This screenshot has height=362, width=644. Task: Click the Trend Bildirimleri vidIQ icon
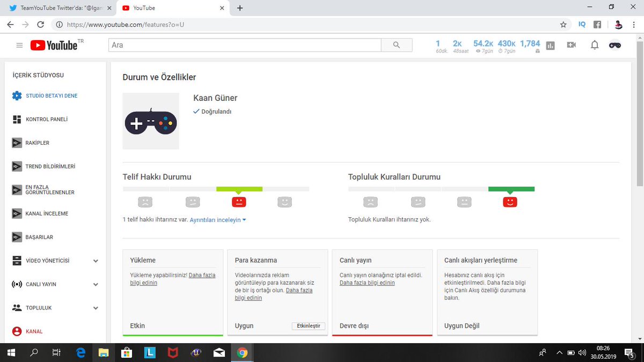pyautogui.click(x=16, y=166)
